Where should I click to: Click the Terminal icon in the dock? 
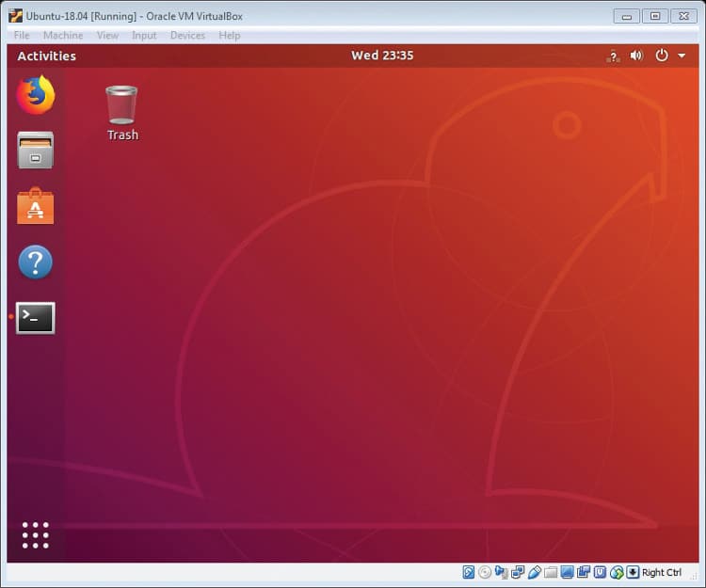(x=36, y=318)
